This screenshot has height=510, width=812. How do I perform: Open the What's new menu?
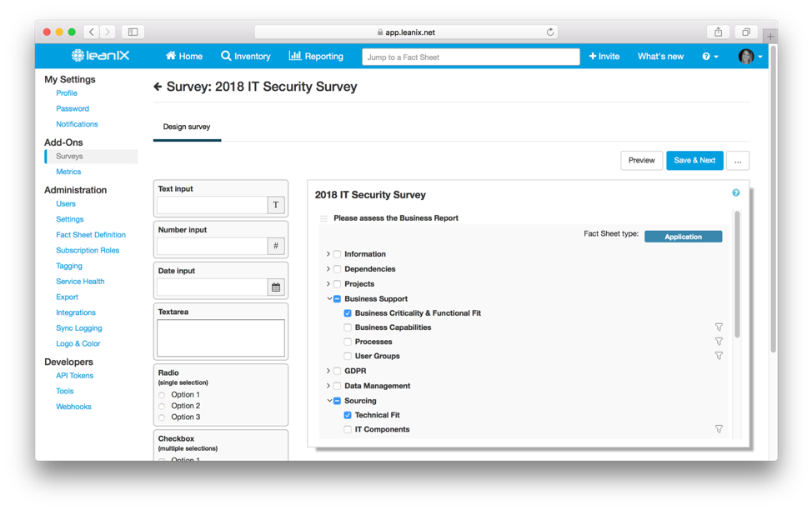660,56
